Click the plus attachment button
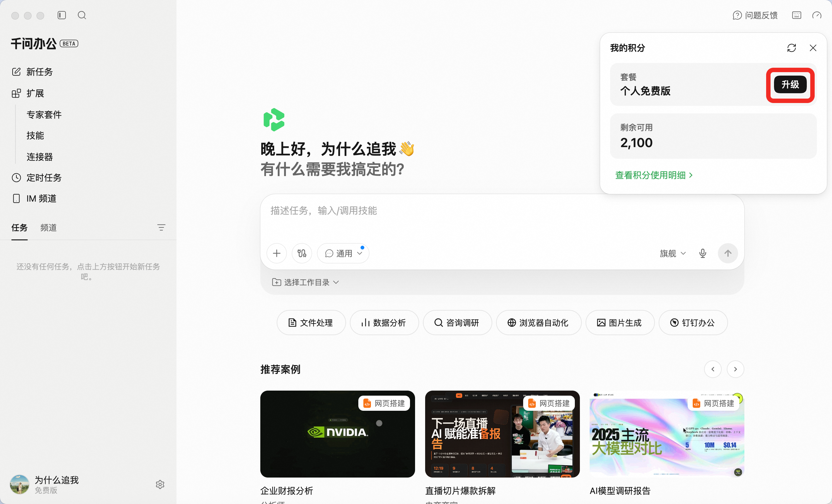Viewport: 832px width, 504px height. [277, 253]
